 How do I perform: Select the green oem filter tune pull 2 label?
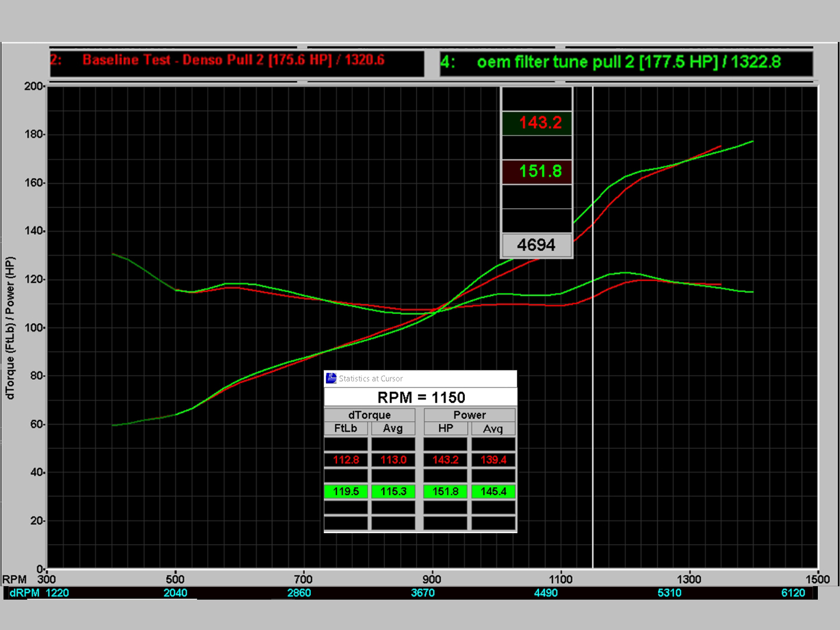[626, 62]
